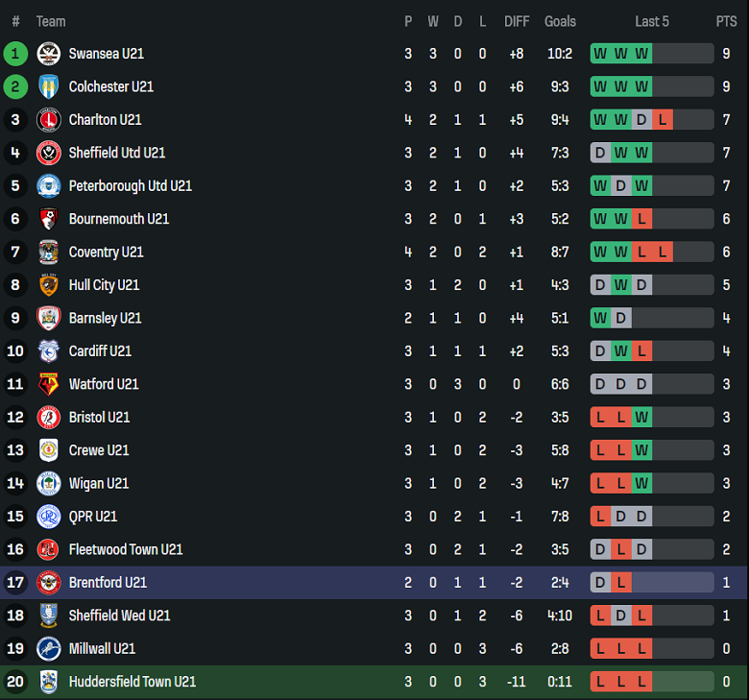Click the Hull City U21 tiger crest

[x=48, y=285]
